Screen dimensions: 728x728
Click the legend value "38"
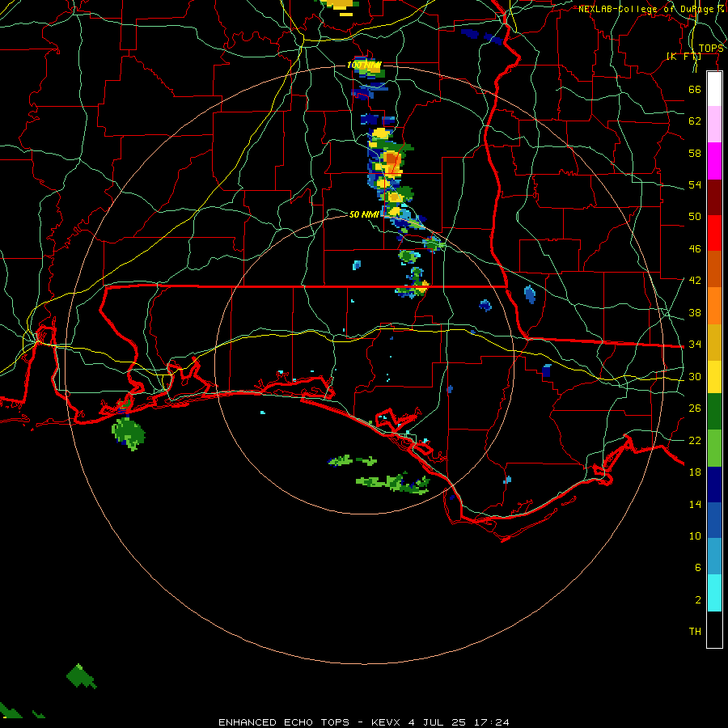[695, 312]
